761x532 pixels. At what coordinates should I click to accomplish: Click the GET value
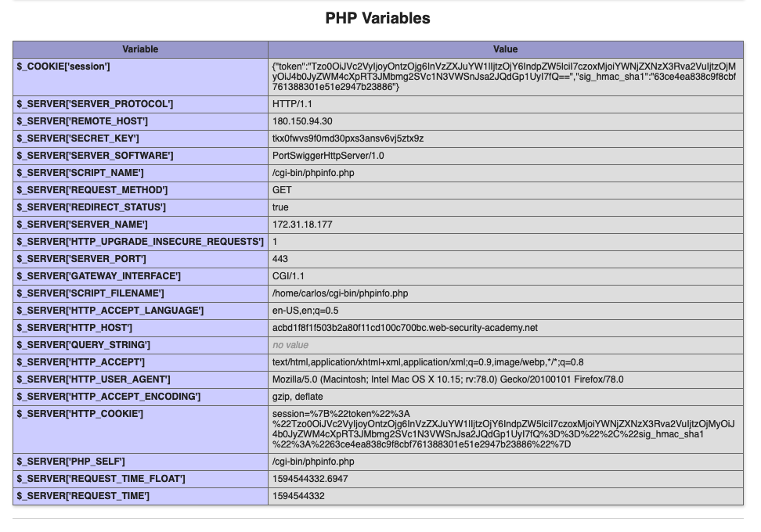[282, 190]
